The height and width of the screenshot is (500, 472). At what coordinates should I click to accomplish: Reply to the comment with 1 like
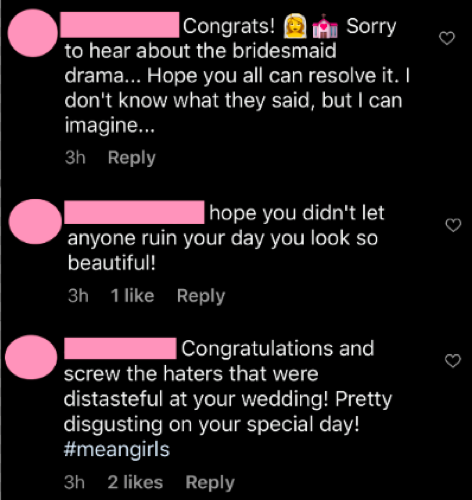pos(201,296)
